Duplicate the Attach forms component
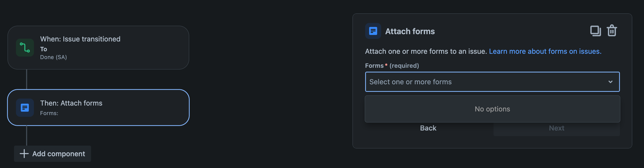 point(596,31)
